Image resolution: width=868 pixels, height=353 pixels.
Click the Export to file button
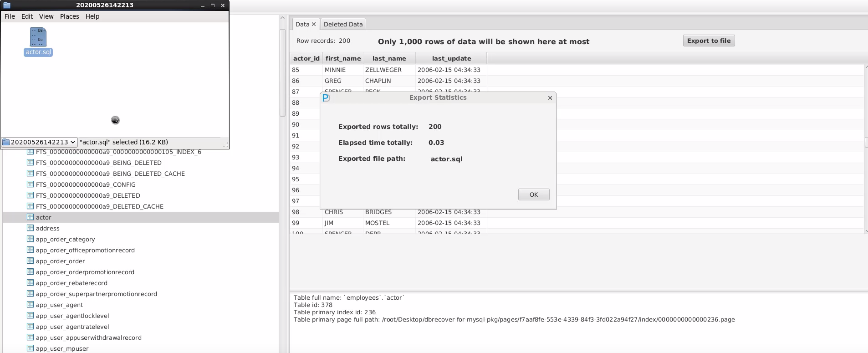[709, 41]
